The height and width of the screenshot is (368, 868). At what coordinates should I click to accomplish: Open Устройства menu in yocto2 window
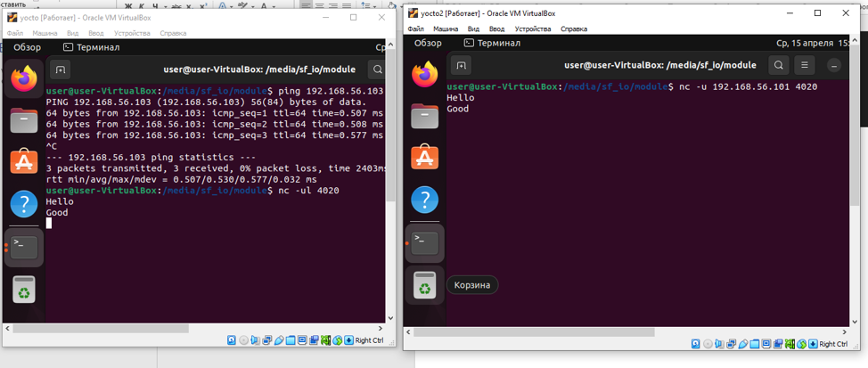click(x=533, y=29)
